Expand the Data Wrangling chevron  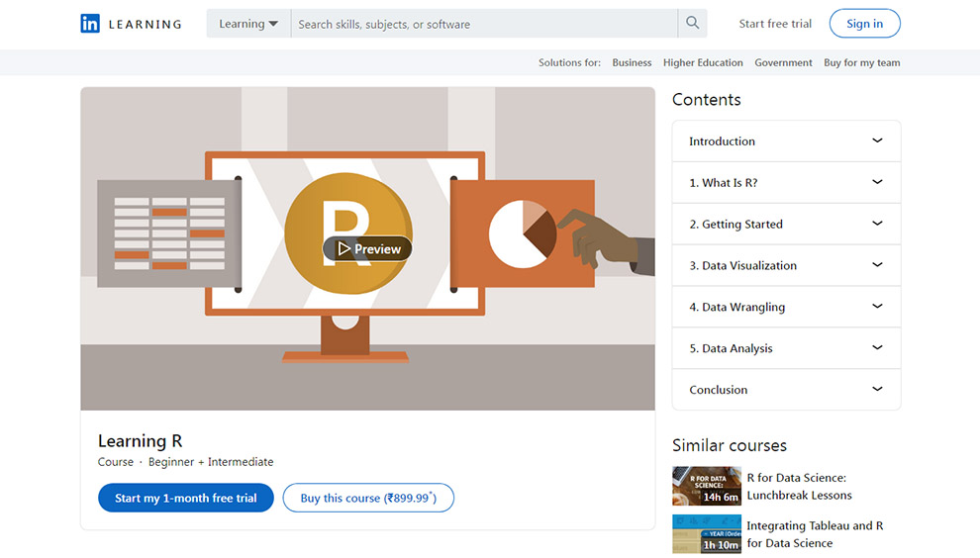pos(877,306)
